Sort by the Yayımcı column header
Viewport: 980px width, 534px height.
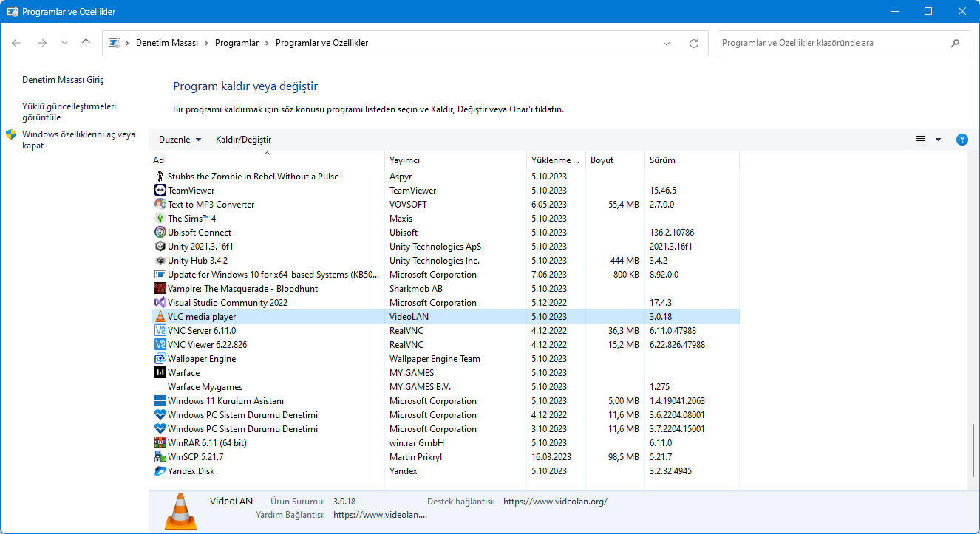pos(455,160)
